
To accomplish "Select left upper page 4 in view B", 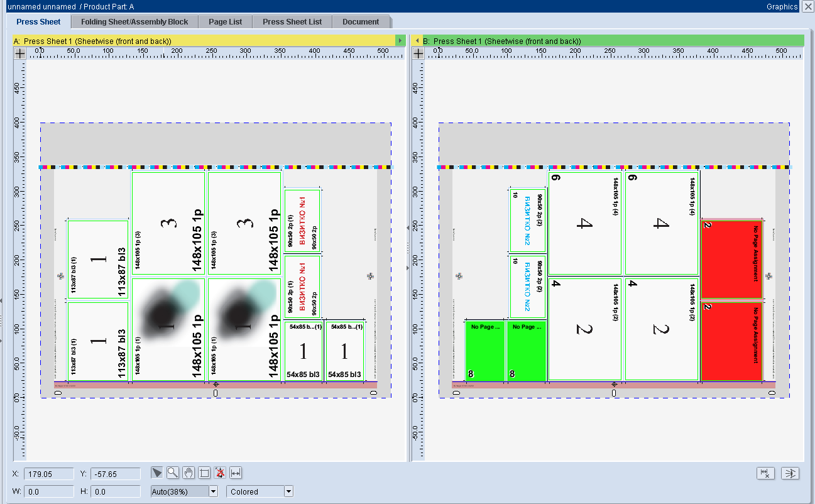I will (x=585, y=223).
